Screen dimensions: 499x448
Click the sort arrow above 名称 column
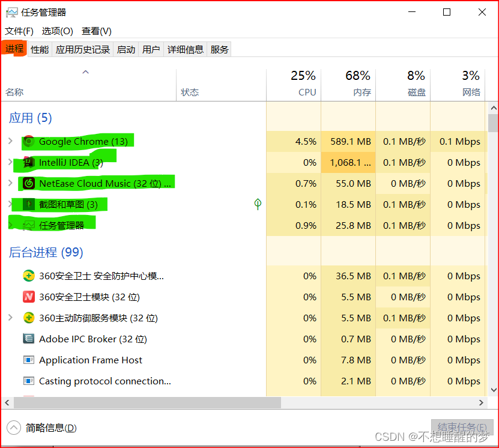click(85, 72)
